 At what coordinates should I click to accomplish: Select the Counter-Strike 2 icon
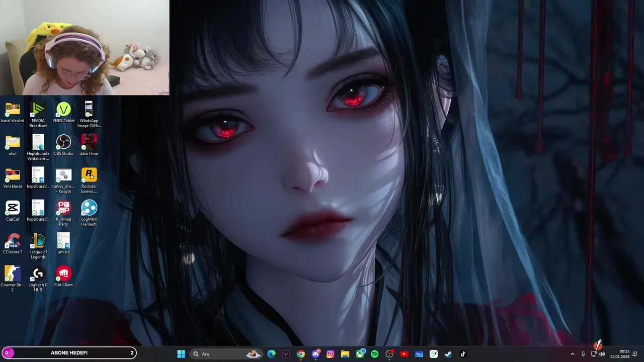tap(13, 279)
